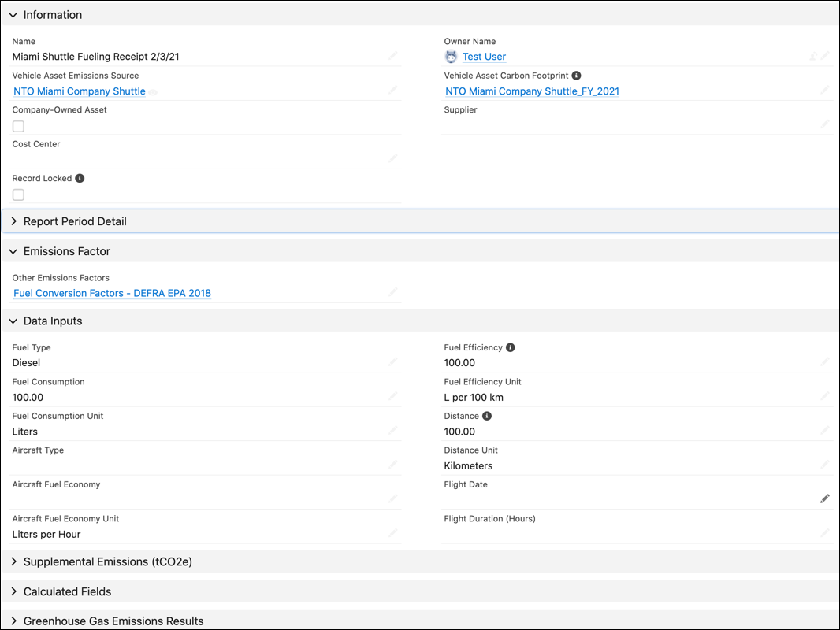Edit Distance value pencil icon
The image size is (840, 630).
point(824,430)
